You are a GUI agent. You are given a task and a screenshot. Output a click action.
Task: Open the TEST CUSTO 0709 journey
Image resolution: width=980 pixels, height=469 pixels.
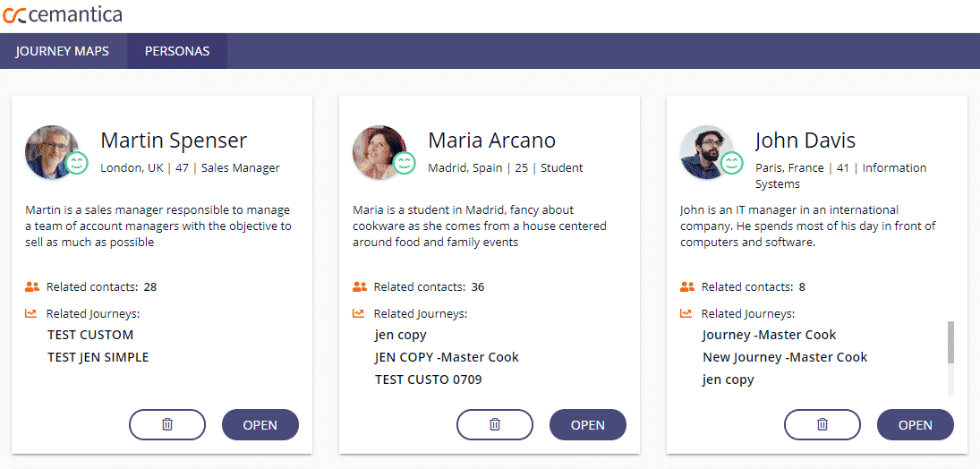(429, 379)
